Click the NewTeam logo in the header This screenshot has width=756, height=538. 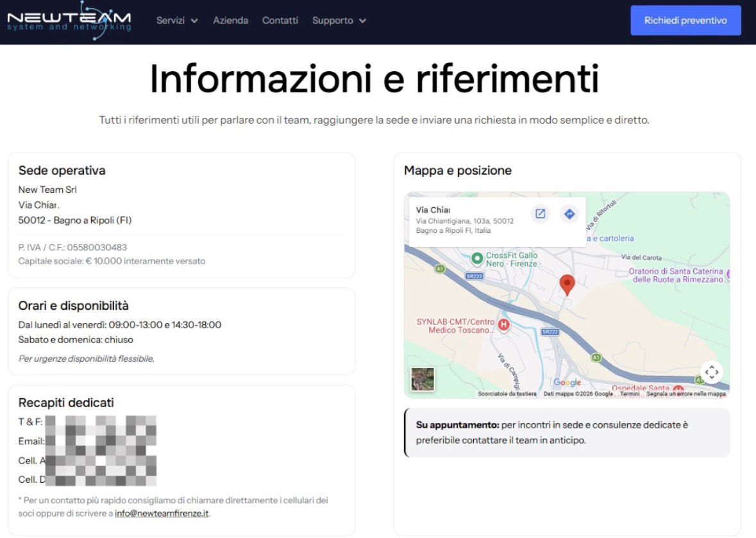coord(67,20)
